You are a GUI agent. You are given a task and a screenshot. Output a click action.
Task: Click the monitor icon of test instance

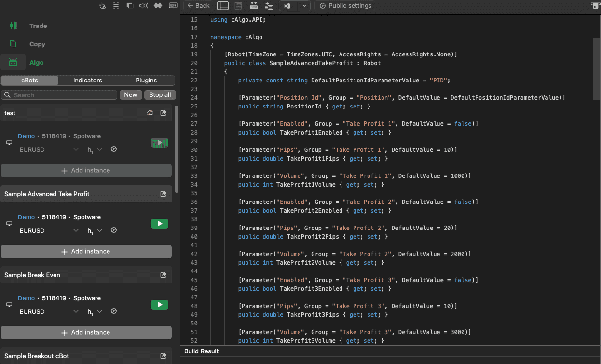tap(9, 143)
